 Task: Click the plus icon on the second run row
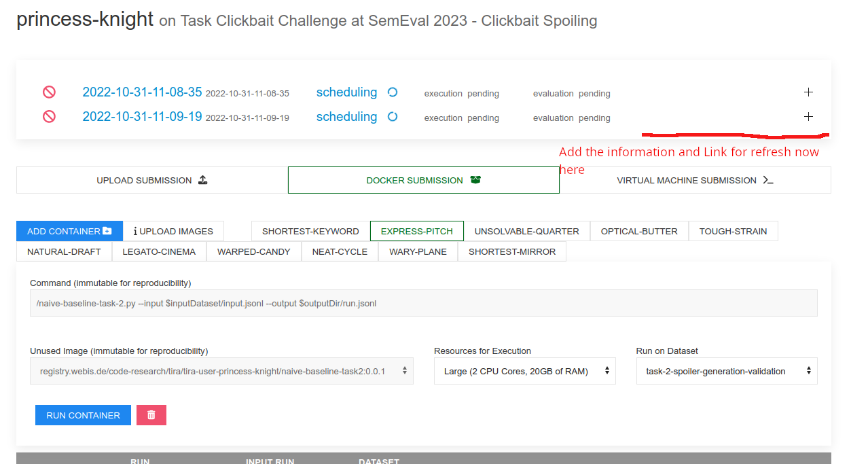point(808,116)
